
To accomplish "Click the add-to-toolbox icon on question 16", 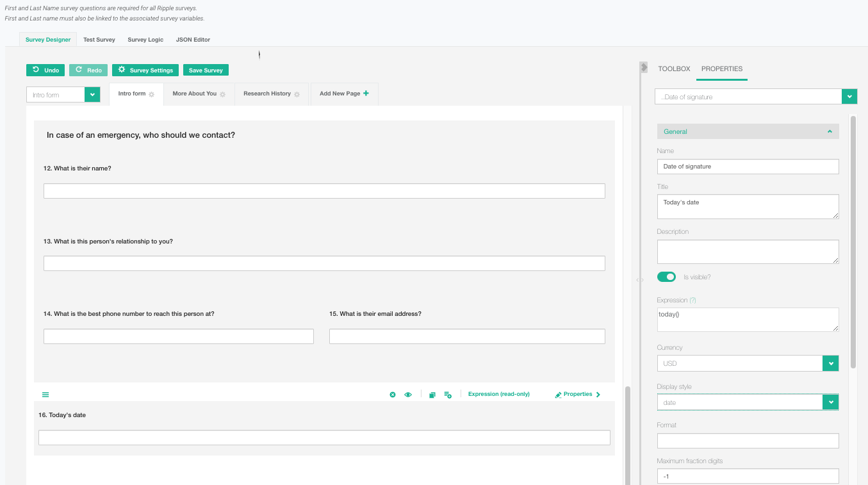I will tap(448, 395).
